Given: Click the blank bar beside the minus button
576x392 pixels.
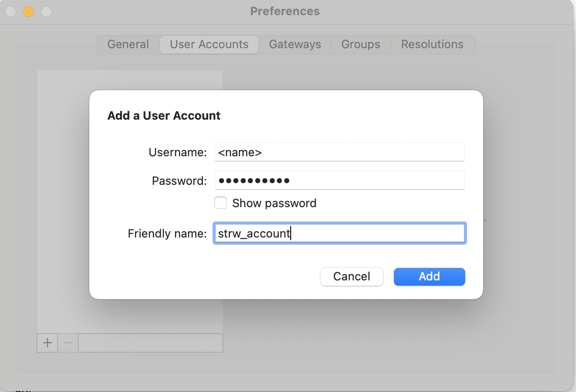Looking at the screenshot, I should pos(150,343).
